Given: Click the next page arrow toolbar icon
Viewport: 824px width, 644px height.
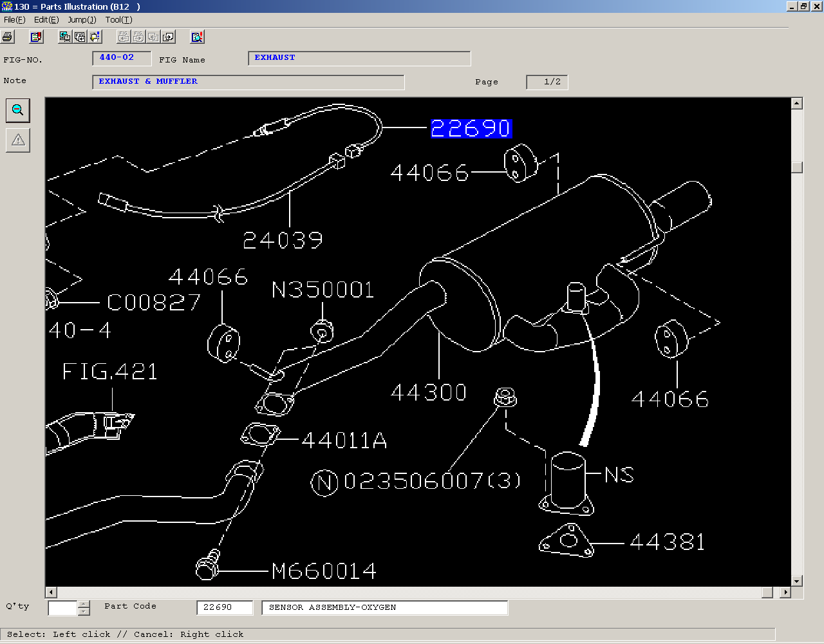Looking at the screenshot, I should (168, 37).
